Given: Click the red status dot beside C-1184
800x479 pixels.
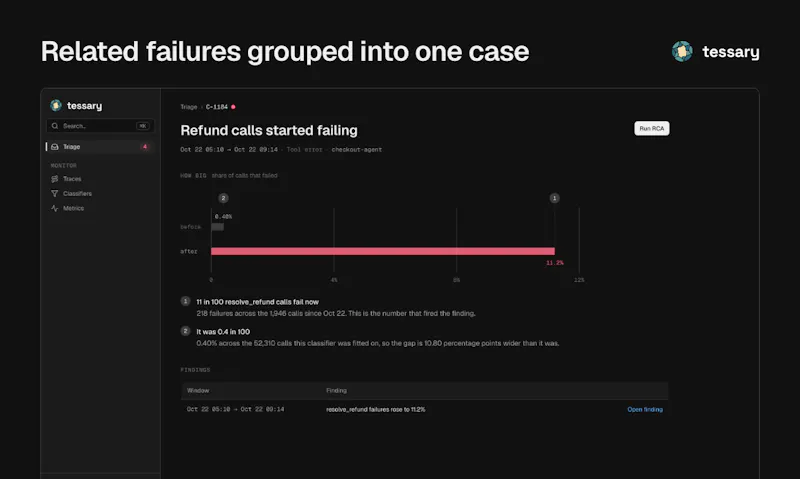Looking at the screenshot, I should [x=233, y=107].
